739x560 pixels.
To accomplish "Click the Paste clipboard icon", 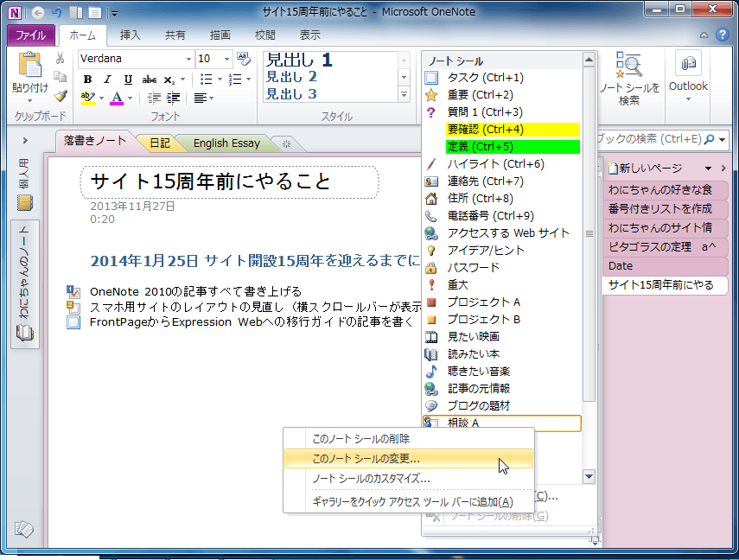I will [x=29, y=65].
